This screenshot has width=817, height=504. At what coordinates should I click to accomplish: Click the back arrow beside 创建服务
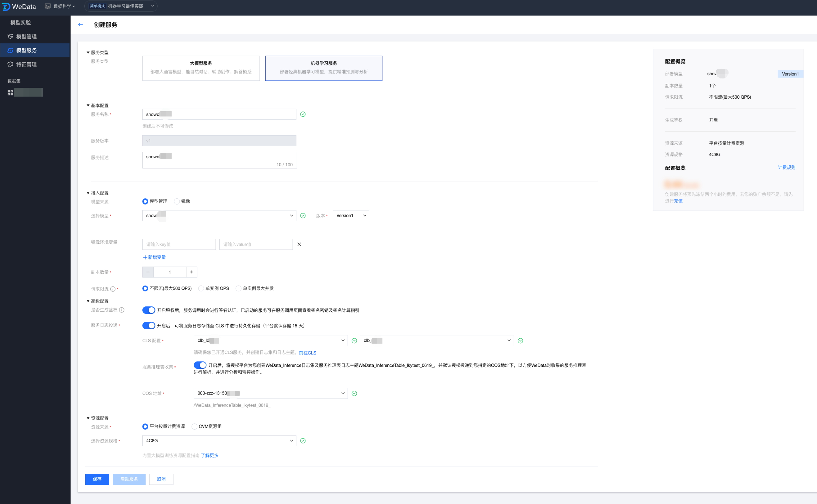click(x=80, y=25)
